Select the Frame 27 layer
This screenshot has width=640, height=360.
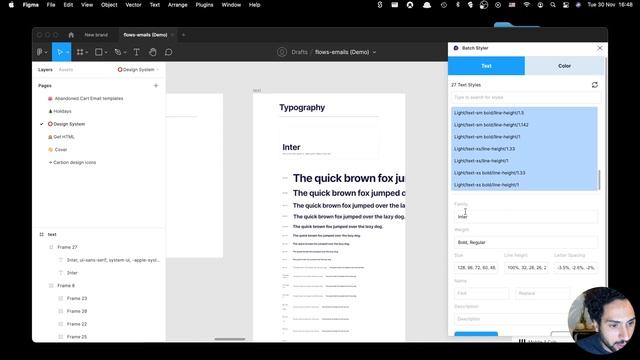(x=67, y=247)
